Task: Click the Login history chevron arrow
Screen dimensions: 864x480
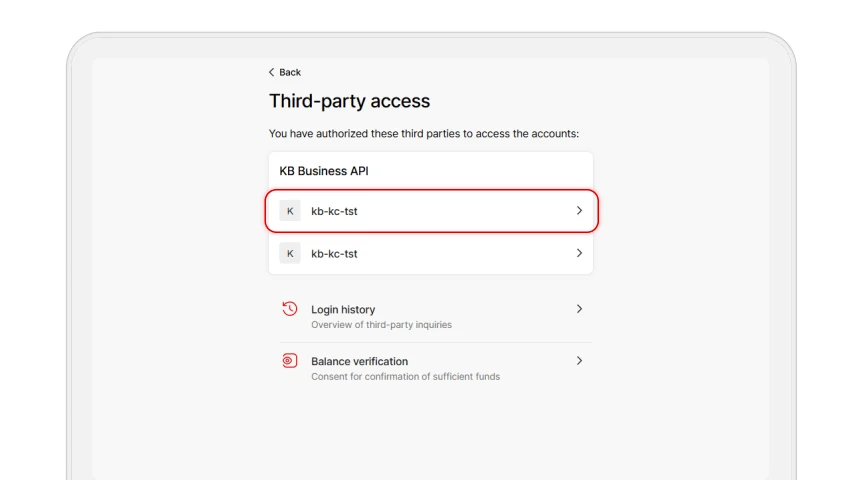Action: point(579,309)
